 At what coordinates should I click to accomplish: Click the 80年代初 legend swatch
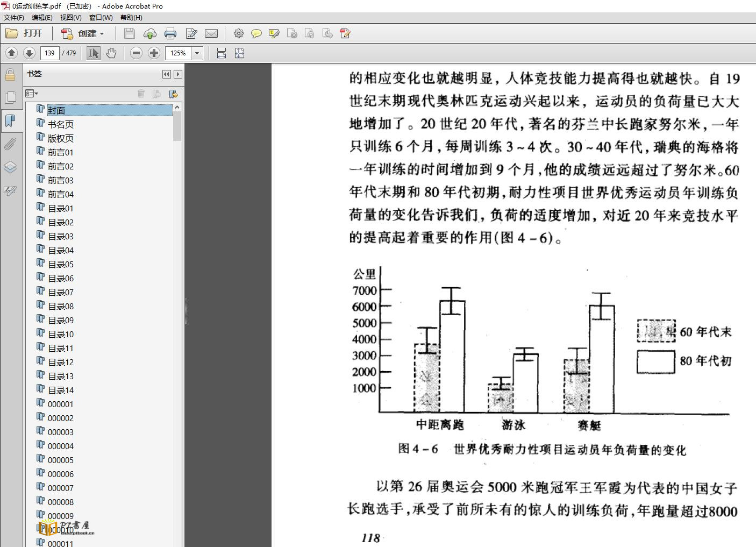(656, 361)
